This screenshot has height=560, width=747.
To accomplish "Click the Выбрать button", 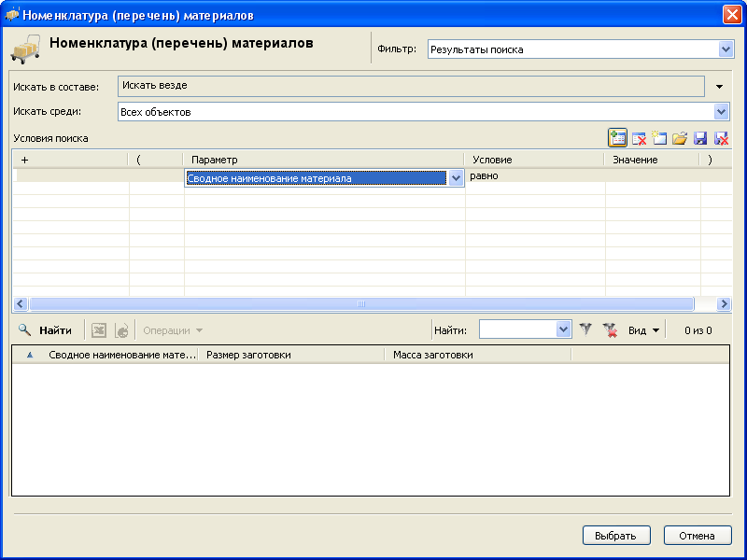I will click(616, 536).
